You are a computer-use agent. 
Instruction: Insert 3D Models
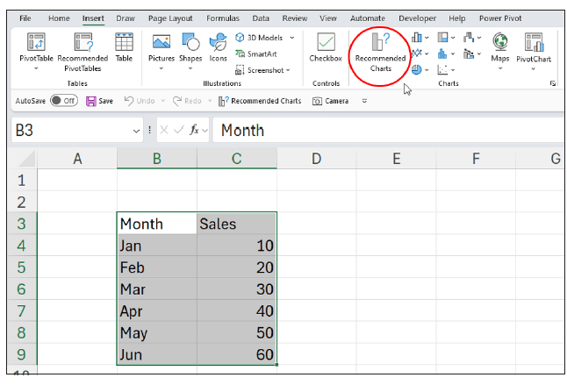[259, 38]
